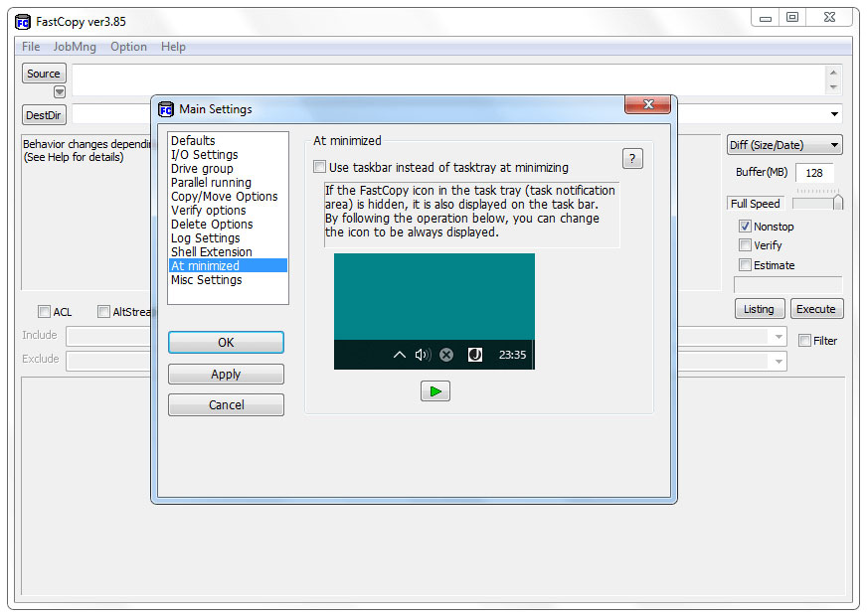Click the Execute button

pos(816,309)
